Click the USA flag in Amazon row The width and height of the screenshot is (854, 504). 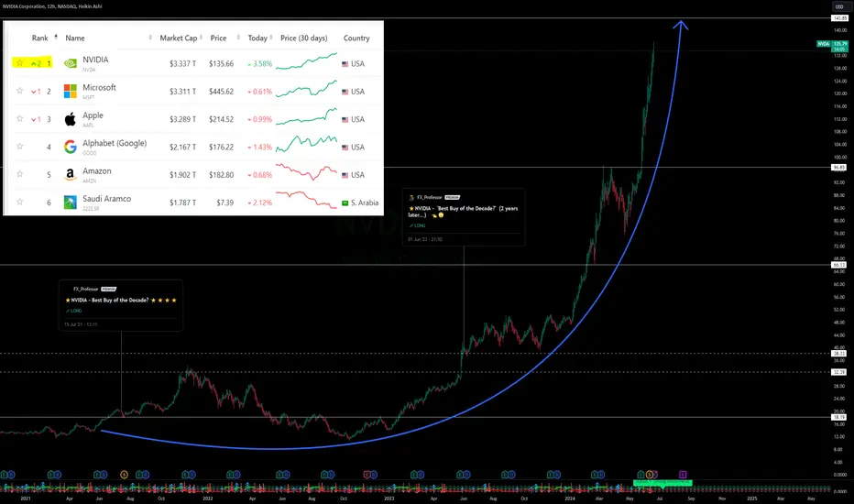coord(345,175)
